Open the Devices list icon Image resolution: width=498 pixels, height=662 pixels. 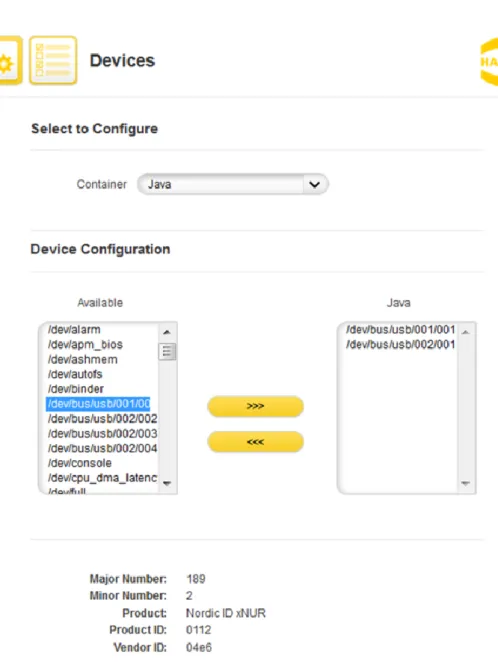[53, 60]
